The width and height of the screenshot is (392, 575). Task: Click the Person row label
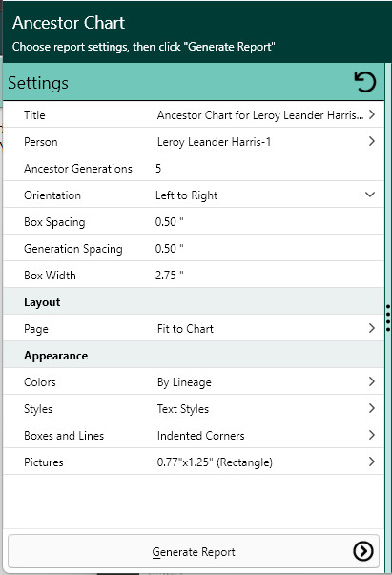41,142
